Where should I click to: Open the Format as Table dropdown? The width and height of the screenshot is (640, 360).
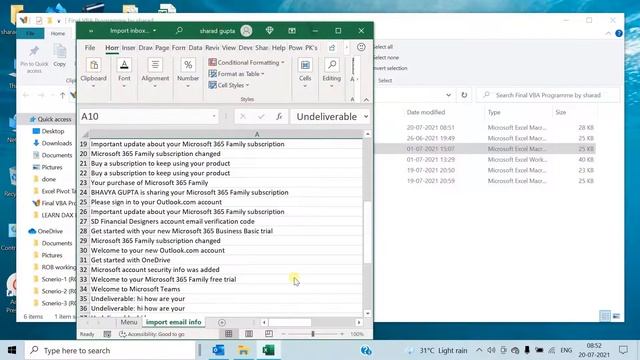coord(236,74)
